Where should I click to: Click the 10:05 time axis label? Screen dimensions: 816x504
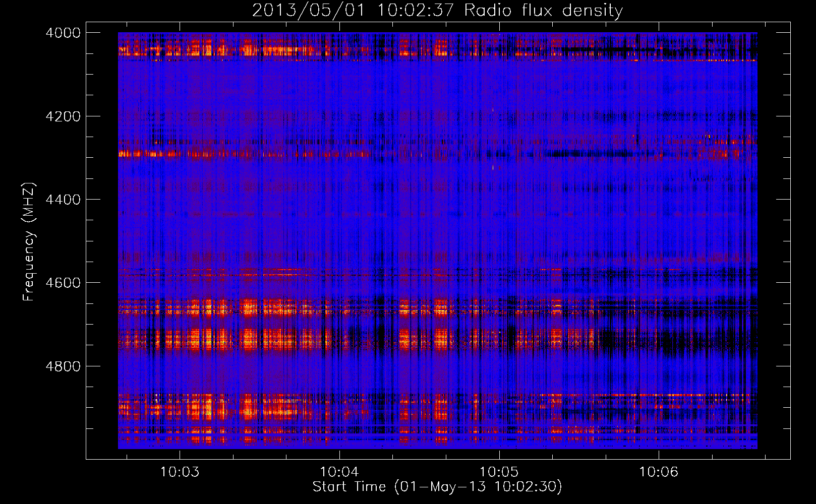(499, 472)
